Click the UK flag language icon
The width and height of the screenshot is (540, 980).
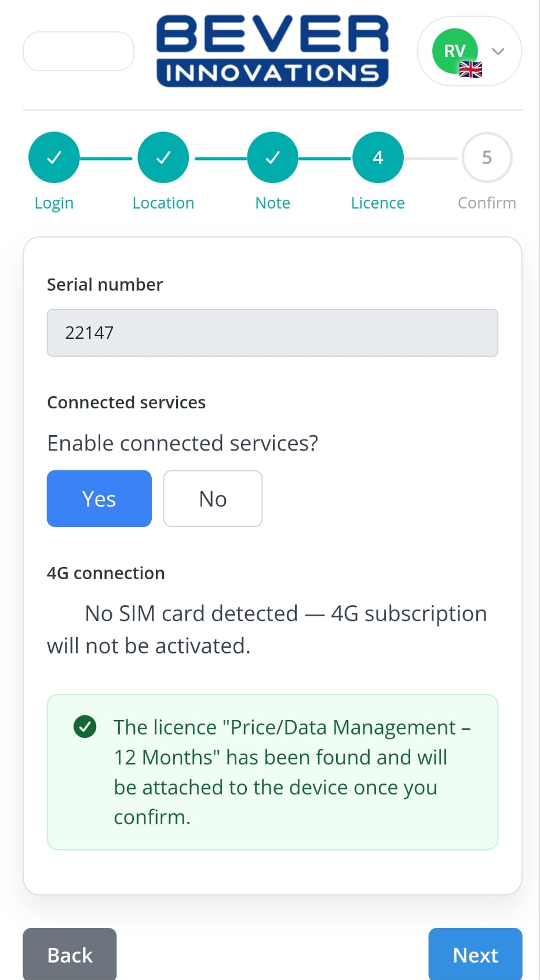470,70
